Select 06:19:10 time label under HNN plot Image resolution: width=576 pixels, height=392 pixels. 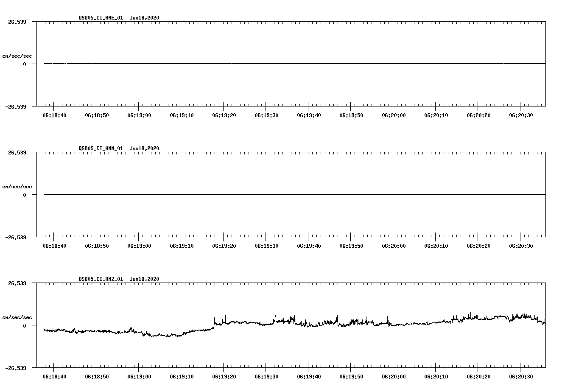(x=182, y=246)
